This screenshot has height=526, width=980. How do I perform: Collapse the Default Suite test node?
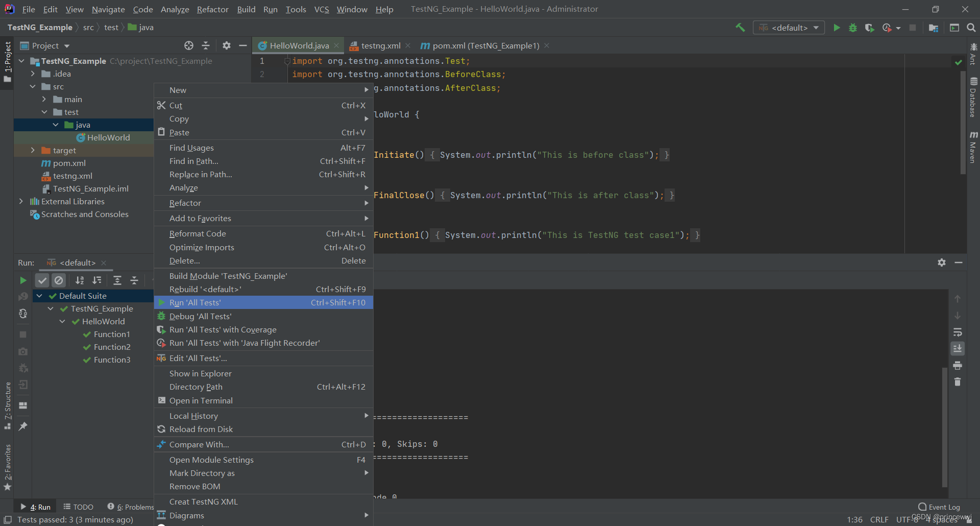39,296
